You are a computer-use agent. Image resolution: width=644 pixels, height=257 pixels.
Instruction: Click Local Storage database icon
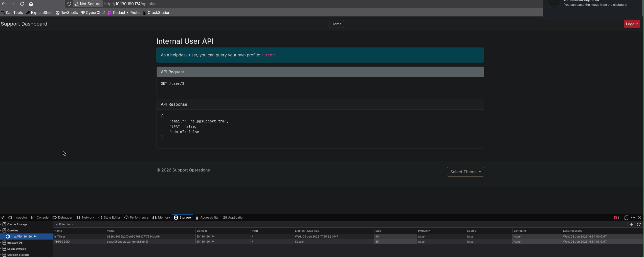click(4, 249)
